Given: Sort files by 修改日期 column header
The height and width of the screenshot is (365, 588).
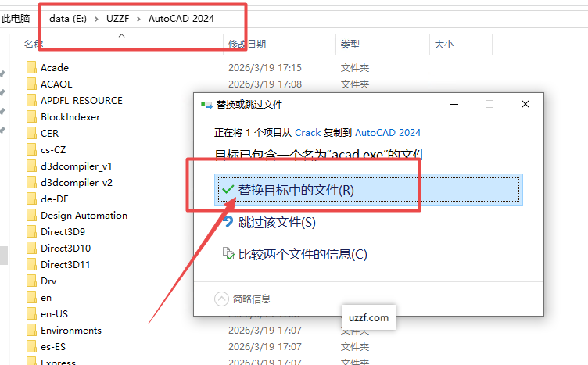Looking at the screenshot, I should pos(247,45).
